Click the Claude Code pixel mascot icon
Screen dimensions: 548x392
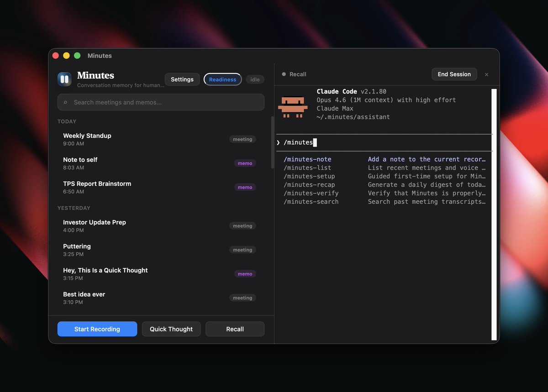tap(293, 107)
